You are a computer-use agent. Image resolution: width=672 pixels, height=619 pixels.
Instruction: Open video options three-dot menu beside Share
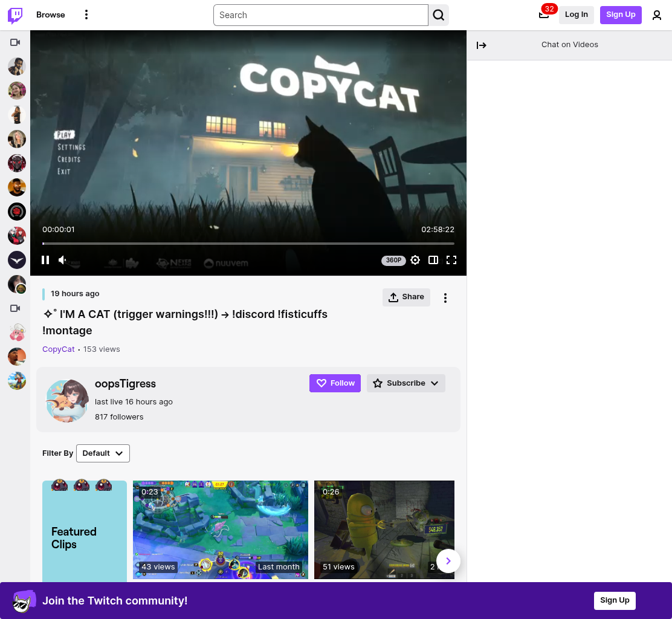coord(445,298)
